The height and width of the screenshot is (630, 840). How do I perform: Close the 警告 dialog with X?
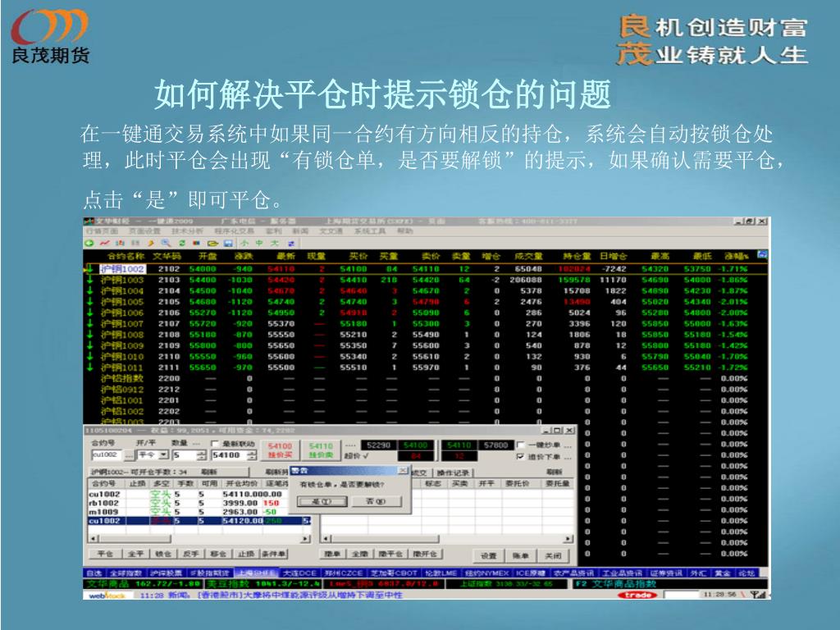click(403, 470)
